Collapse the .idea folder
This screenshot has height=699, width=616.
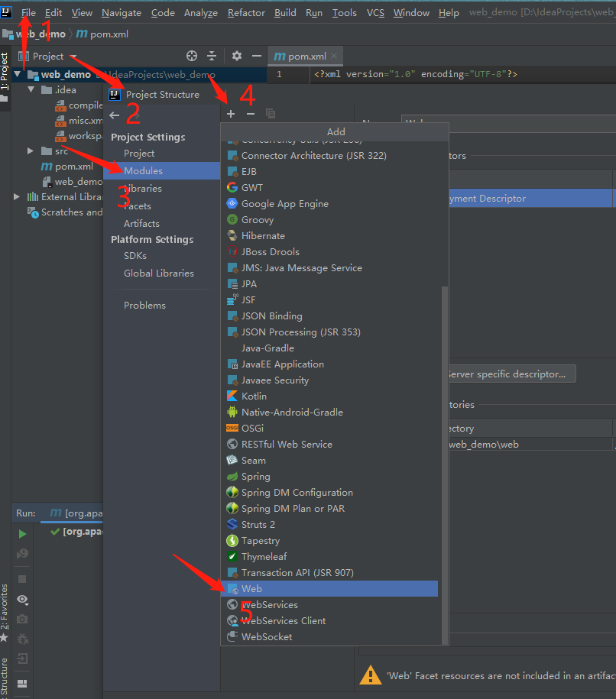tap(31, 89)
